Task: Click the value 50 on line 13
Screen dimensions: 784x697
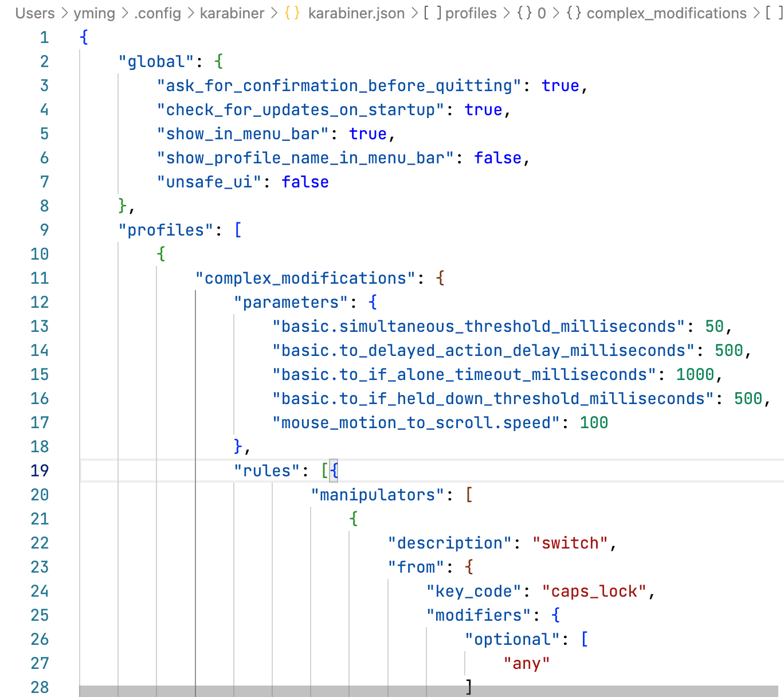Action: point(715,326)
